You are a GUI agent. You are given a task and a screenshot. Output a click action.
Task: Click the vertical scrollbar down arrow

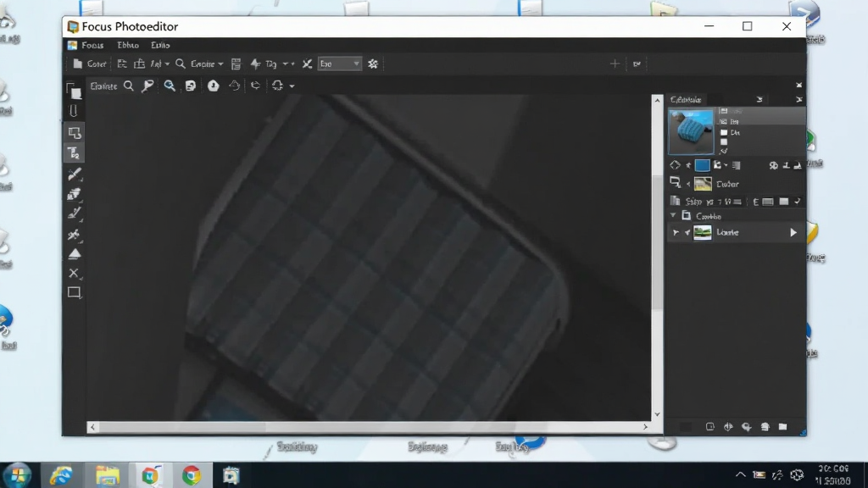click(x=657, y=414)
